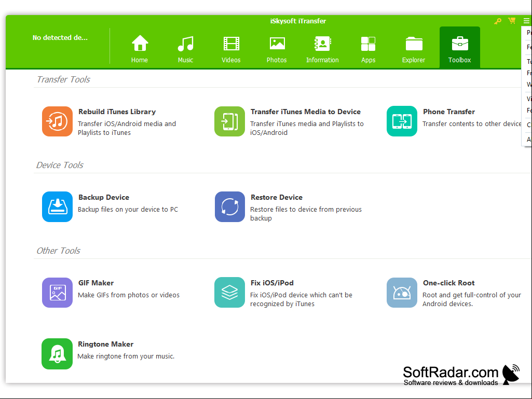
Task: Click 'Transfer contents to other device' text
Action: coord(472,124)
